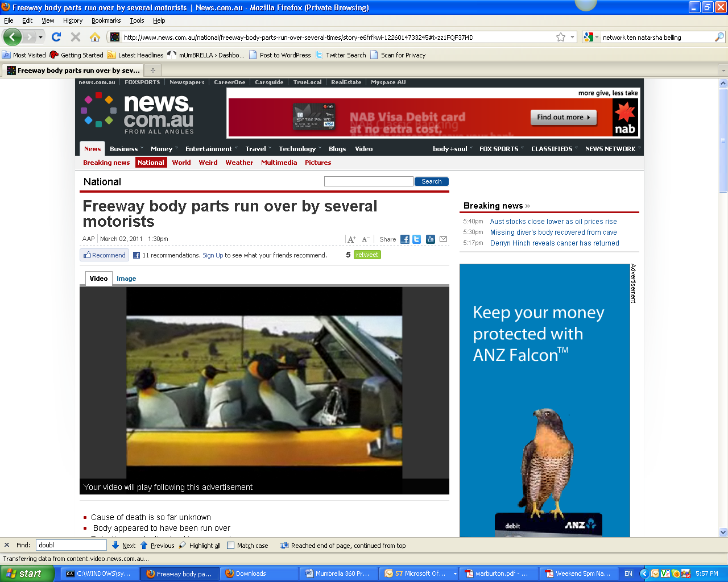Click the page vertical scrollbar thumb
Image resolution: width=728 pixels, height=582 pixels.
pos(723,140)
